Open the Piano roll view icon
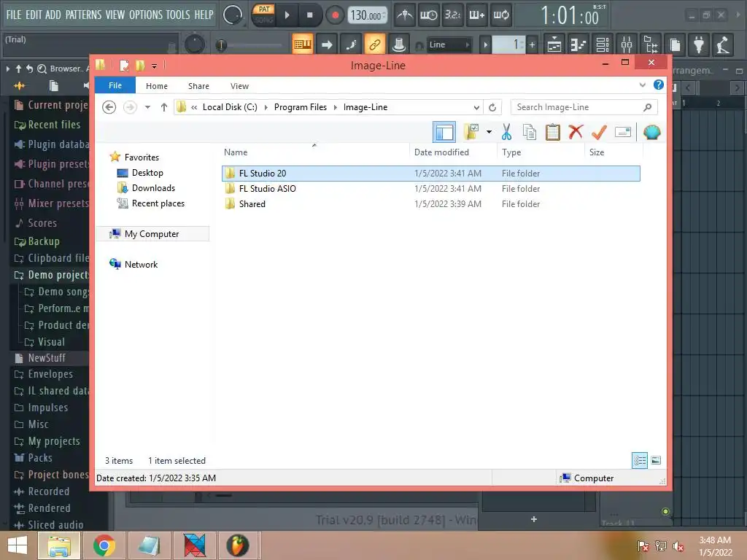The width and height of the screenshot is (747, 560). pos(578,44)
